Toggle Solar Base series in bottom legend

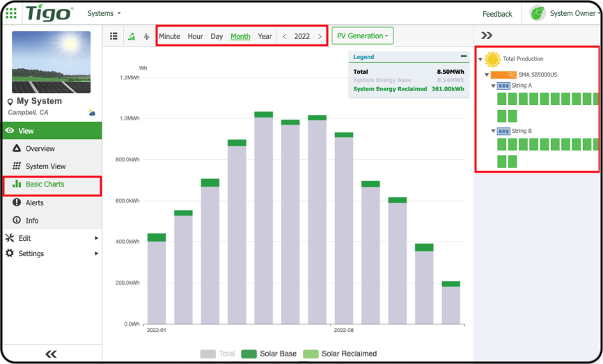[x=269, y=354]
